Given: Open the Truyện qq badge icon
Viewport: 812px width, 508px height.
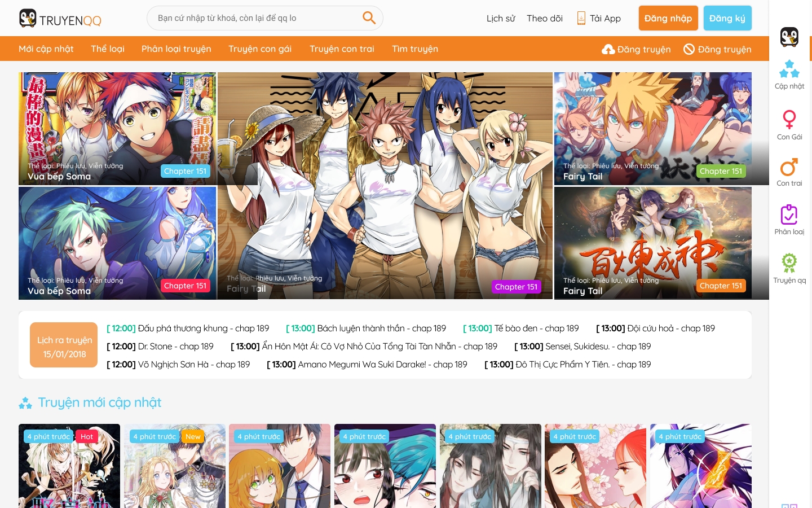Looking at the screenshot, I should click(x=789, y=263).
